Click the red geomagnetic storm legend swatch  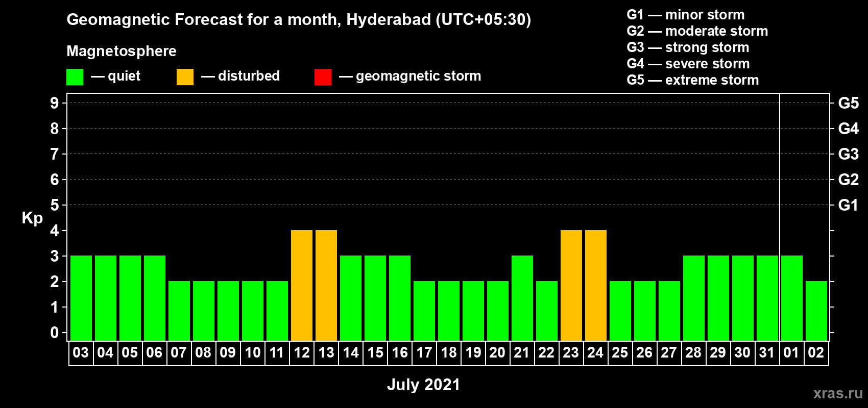[323, 77]
